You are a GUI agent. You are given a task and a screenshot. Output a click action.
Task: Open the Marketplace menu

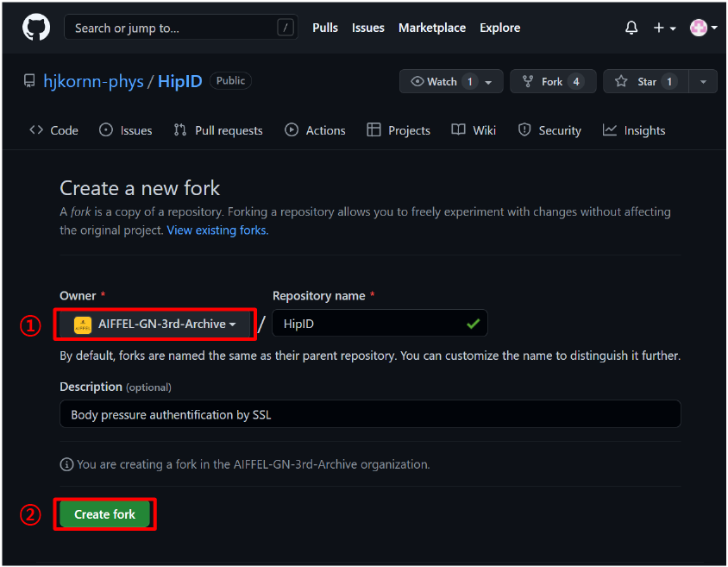tap(431, 27)
